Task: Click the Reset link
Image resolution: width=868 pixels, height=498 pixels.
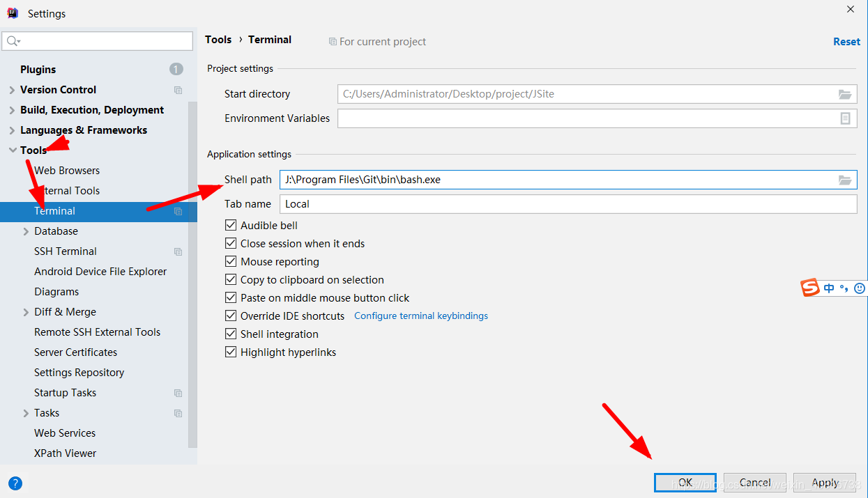Action: [846, 42]
